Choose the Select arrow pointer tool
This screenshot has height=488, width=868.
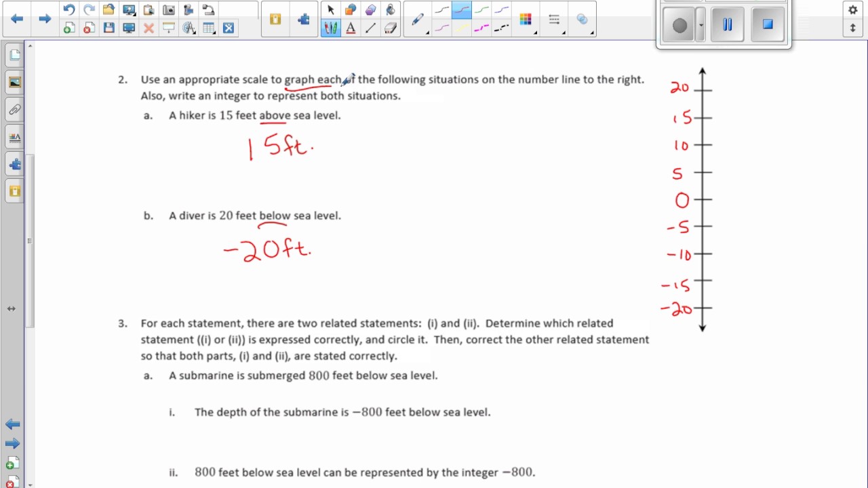click(x=330, y=9)
